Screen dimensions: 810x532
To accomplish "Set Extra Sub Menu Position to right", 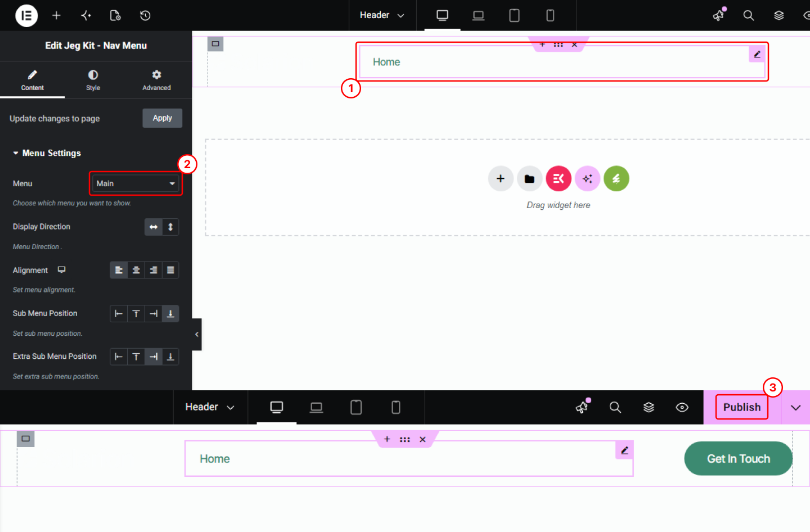I will coord(154,357).
